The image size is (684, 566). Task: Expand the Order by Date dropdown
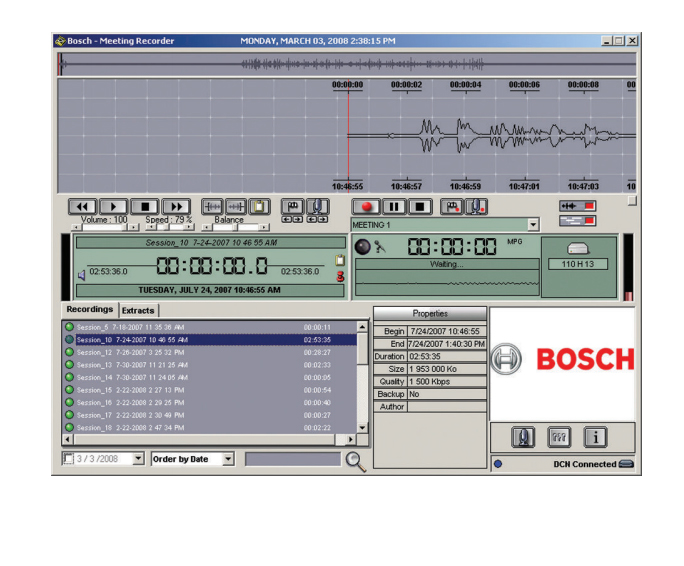(228, 459)
